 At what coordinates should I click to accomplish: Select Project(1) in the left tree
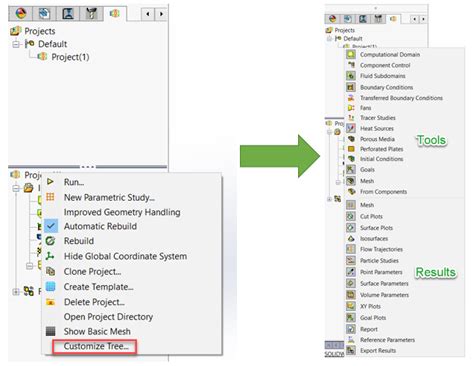(70, 57)
